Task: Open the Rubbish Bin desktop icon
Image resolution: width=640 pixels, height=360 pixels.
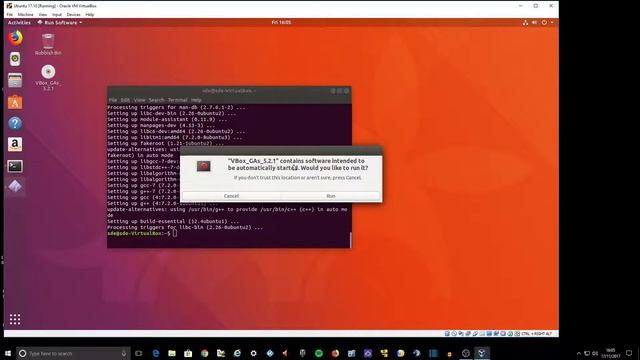Action: (48, 44)
